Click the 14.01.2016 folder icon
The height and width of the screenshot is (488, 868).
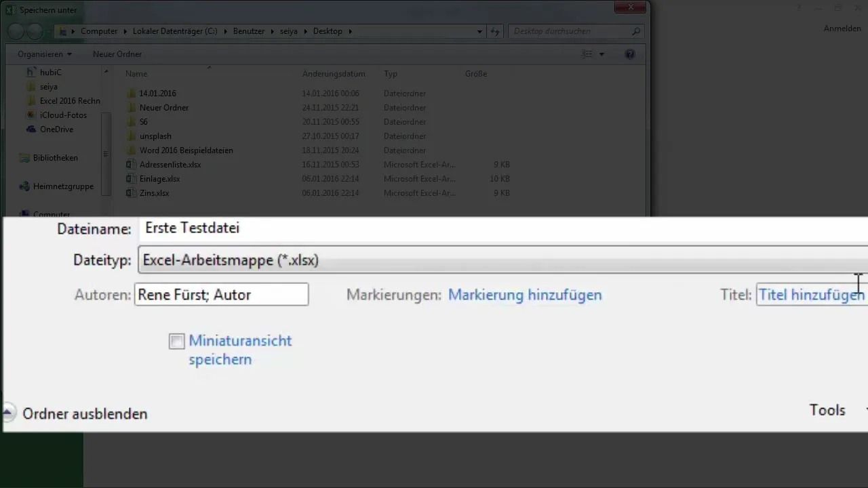pyautogui.click(x=132, y=94)
